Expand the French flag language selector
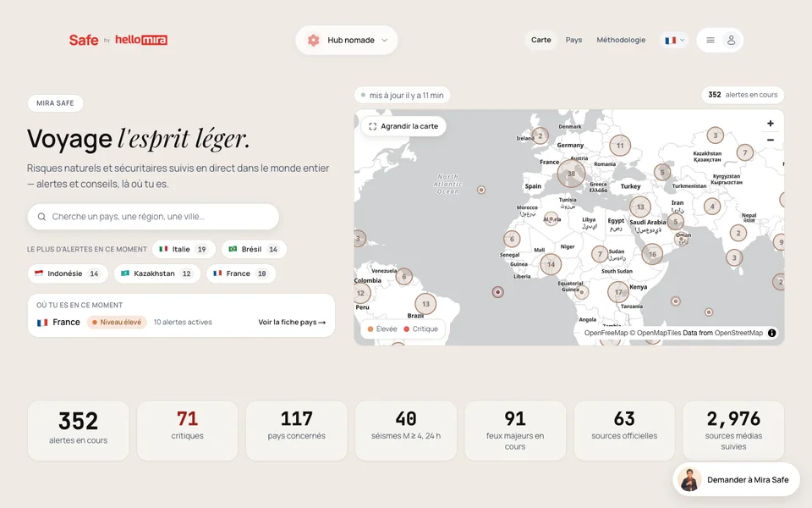This screenshot has width=812, height=508. (x=674, y=40)
